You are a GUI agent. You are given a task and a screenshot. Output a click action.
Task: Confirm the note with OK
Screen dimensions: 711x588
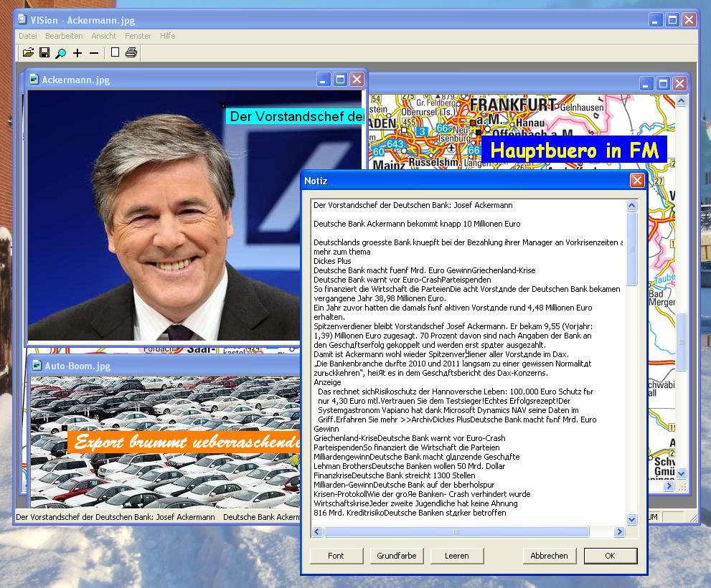611,556
